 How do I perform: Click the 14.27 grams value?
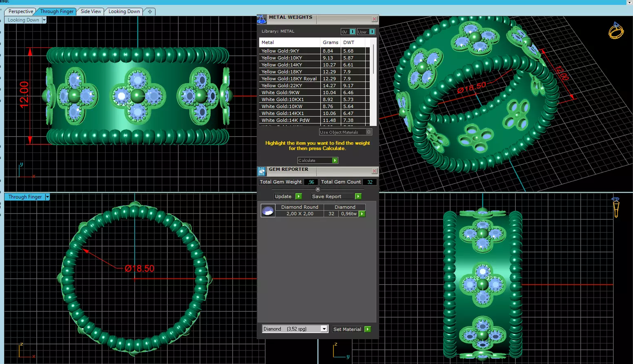click(x=329, y=86)
